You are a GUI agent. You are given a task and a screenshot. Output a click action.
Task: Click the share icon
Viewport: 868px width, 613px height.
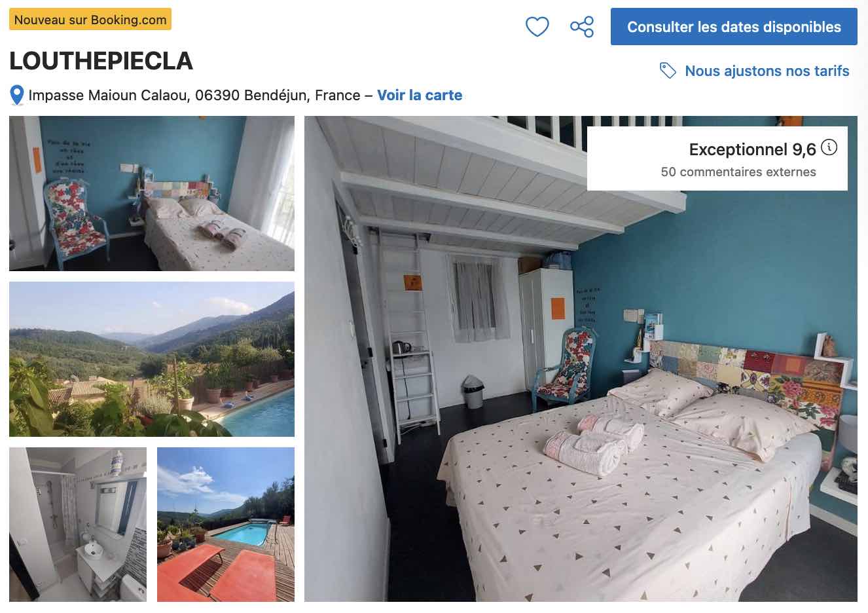tap(582, 27)
